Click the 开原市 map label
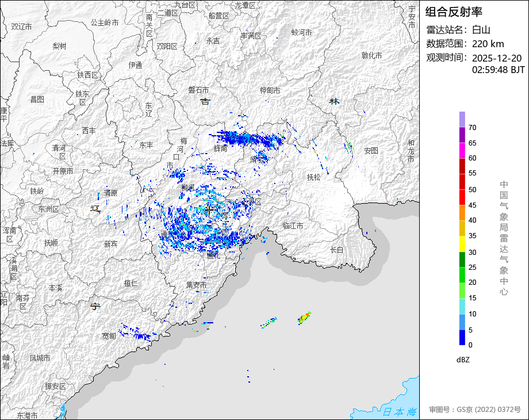 (x=63, y=171)
